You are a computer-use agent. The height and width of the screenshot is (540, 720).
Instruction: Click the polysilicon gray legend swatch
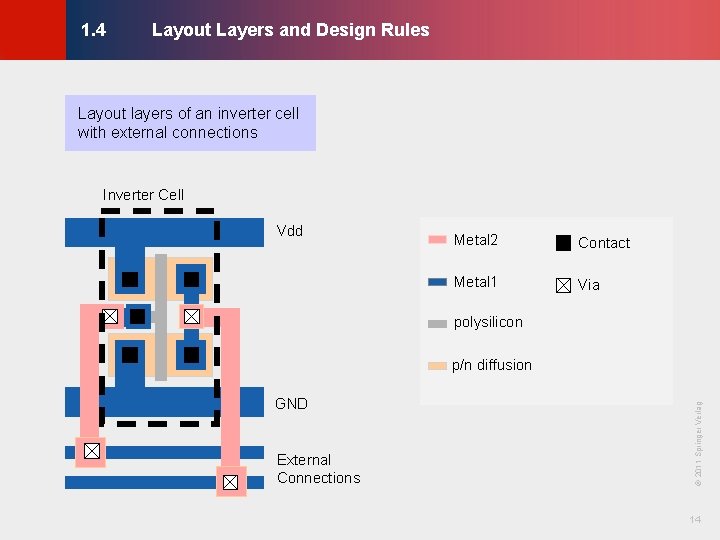437,324
